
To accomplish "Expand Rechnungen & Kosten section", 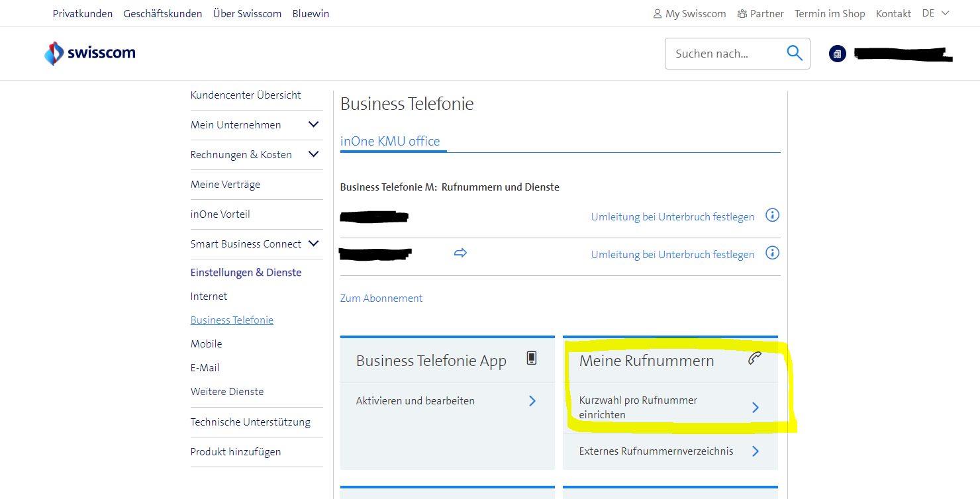I will 313,154.
